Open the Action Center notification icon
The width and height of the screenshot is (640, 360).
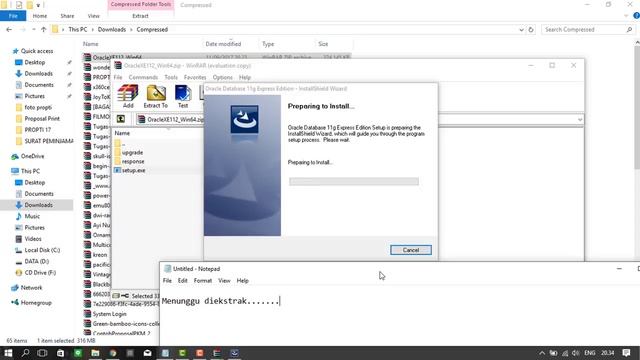(626, 353)
